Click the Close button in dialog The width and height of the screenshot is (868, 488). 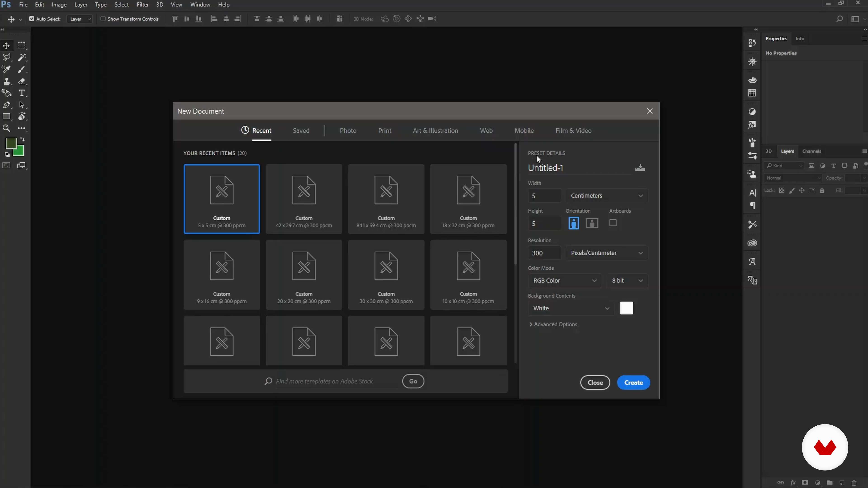(595, 382)
